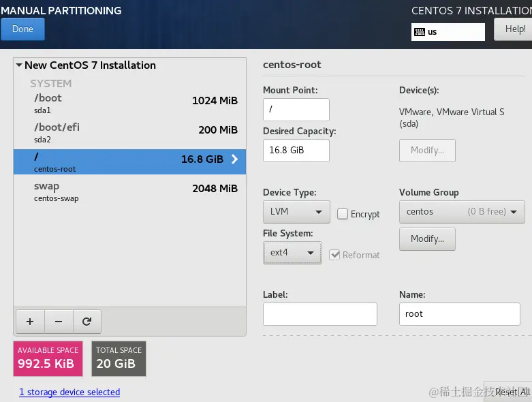Viewport: 532px width, 402px height.
Task: Select the / centos-root partition row
Action: tap(129, 161)
